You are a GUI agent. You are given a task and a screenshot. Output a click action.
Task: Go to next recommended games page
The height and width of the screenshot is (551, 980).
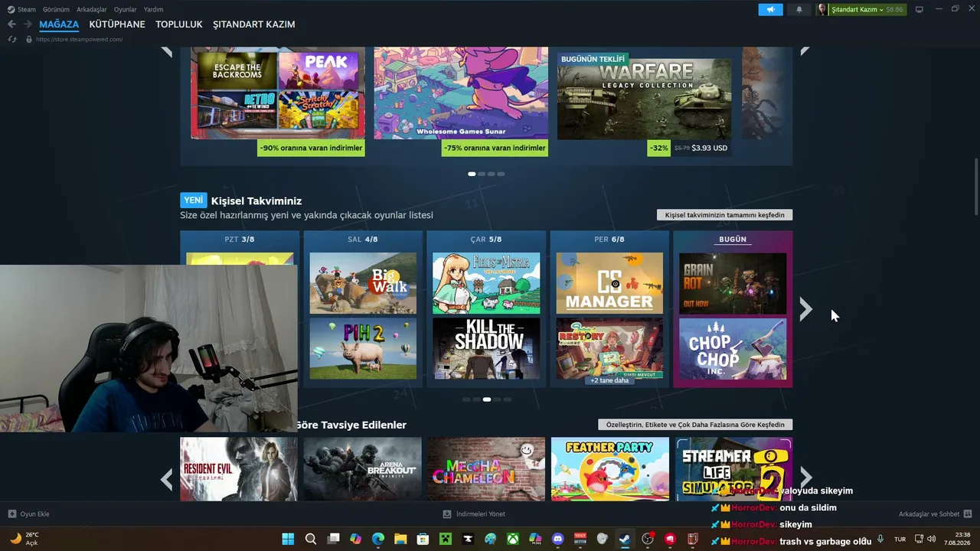pos(805,478)
